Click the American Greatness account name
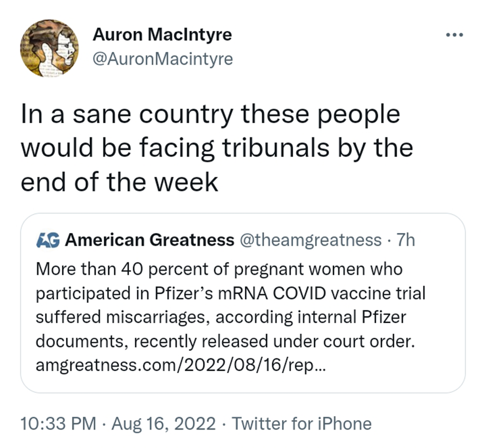 pos(150,240)
